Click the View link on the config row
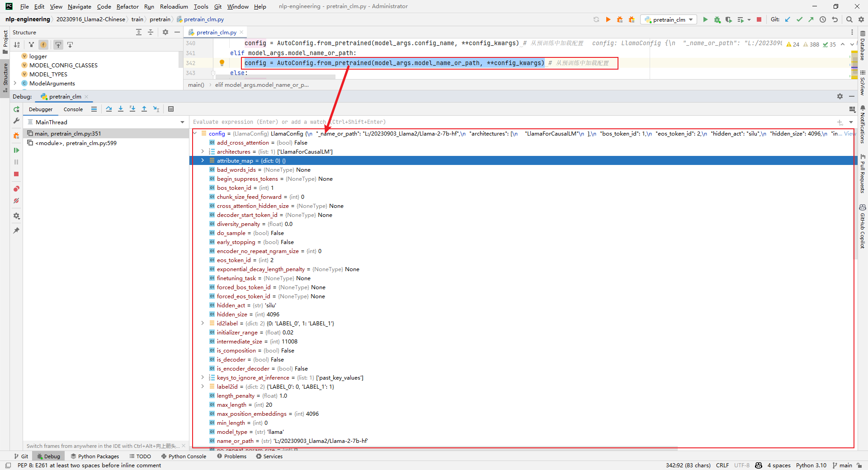Viewport: 868px width, 470px height. coord(849,134)
